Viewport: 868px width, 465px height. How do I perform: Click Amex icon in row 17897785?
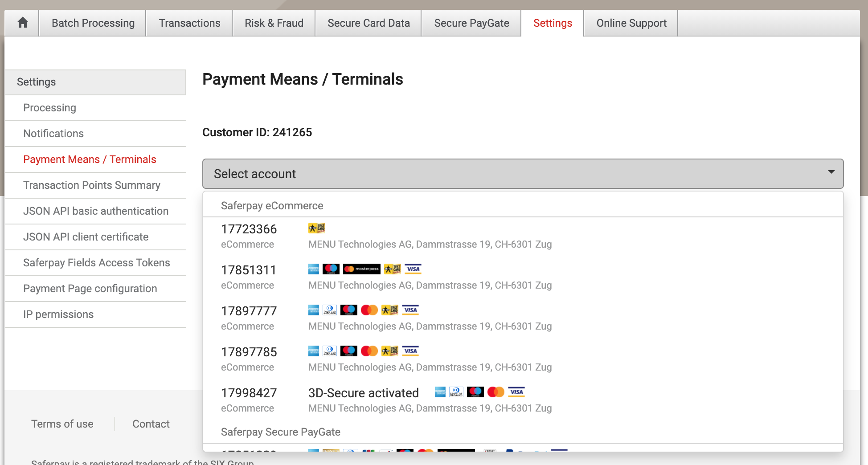[314, 351]
